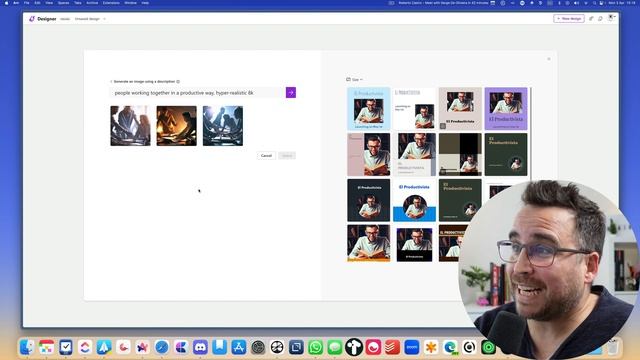This screenshot has height=360, width=640.
Task: Open Trash in the dock
Action: pyautogui.click(x=613, y=347)
